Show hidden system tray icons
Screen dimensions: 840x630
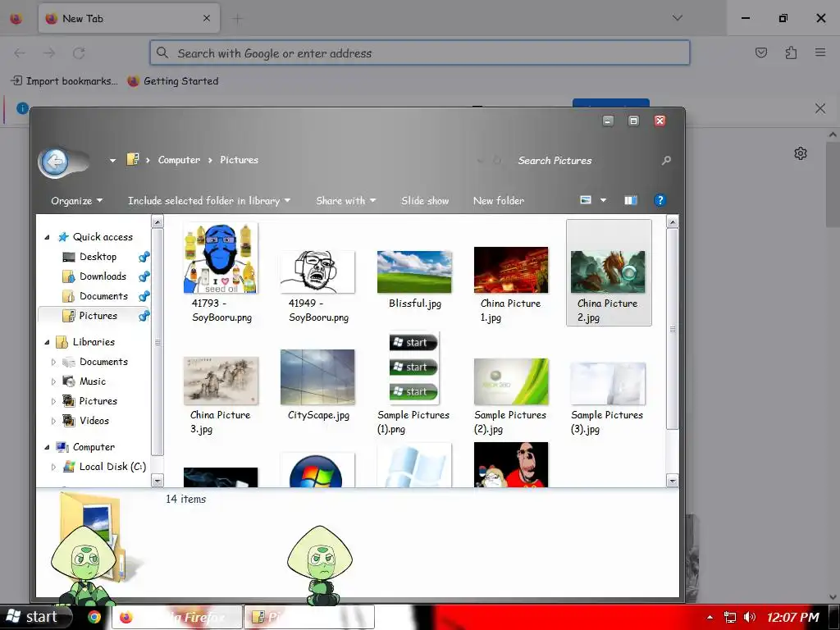tap(710, 618)
